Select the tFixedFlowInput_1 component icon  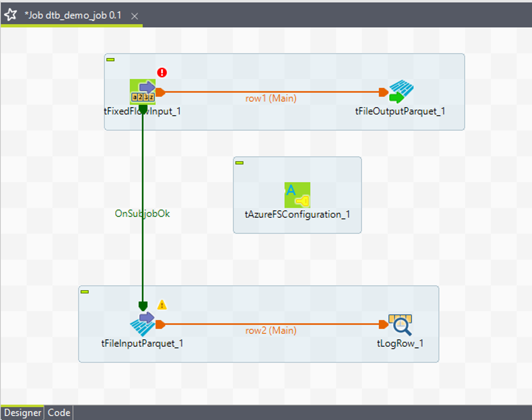143,92
